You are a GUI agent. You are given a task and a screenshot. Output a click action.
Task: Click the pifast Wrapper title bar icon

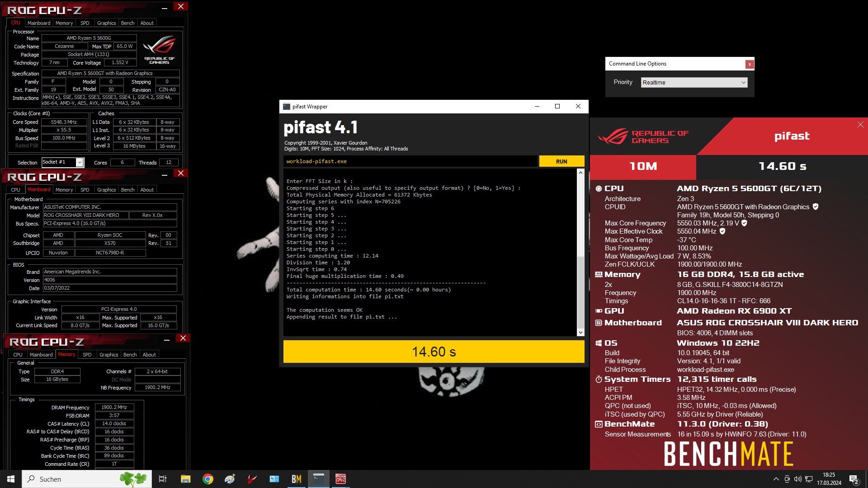click(287, 107)
